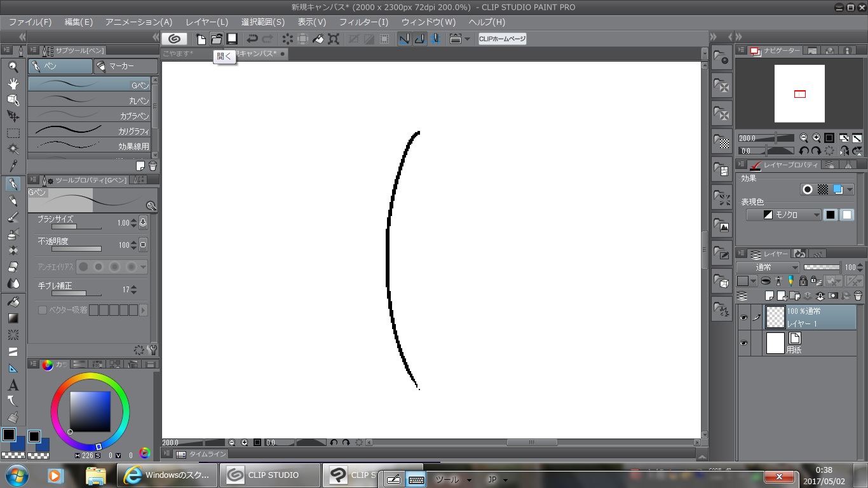
Task: Click the CLIPホームページ button
Action: coord(502,39)
